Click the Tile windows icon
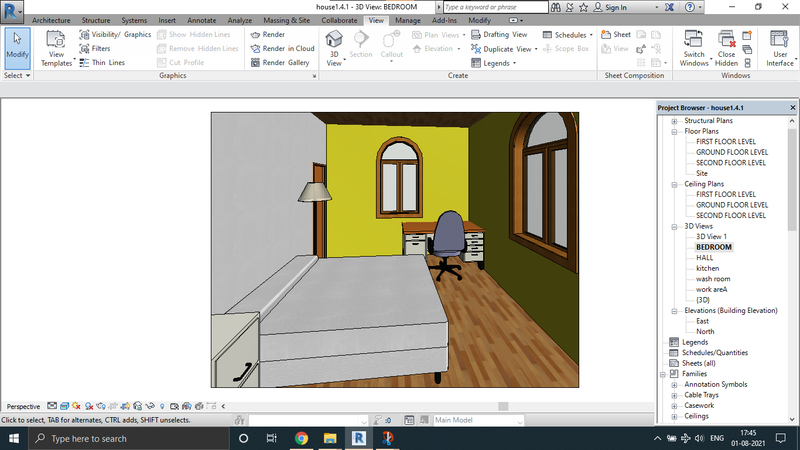 [747, 63]
